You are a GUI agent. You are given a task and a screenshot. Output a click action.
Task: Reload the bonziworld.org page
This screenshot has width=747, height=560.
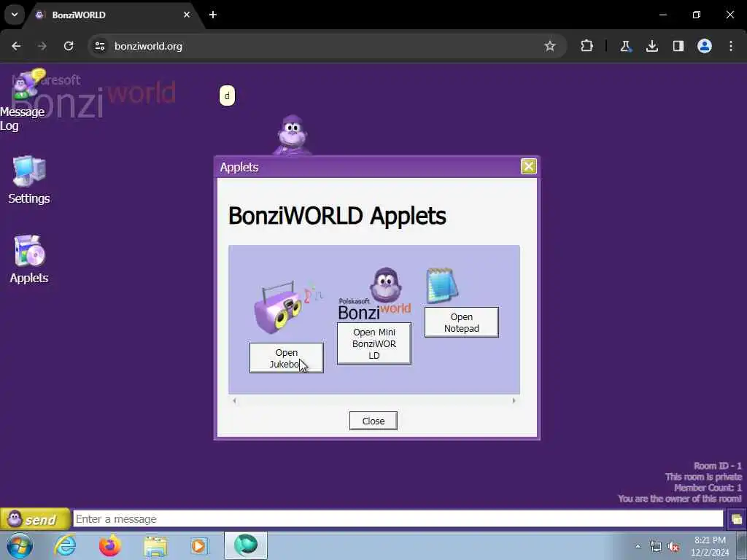(x=69, y=46)
